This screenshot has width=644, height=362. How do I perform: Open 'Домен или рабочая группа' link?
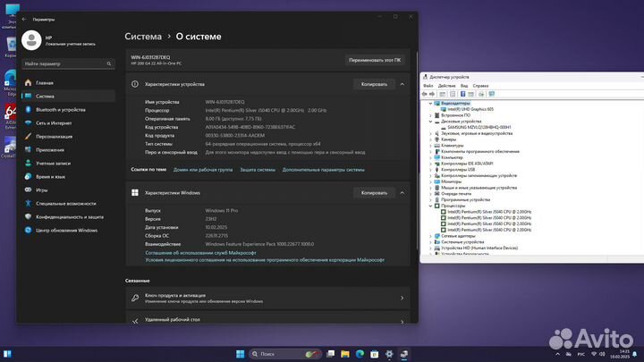[203, 170]
